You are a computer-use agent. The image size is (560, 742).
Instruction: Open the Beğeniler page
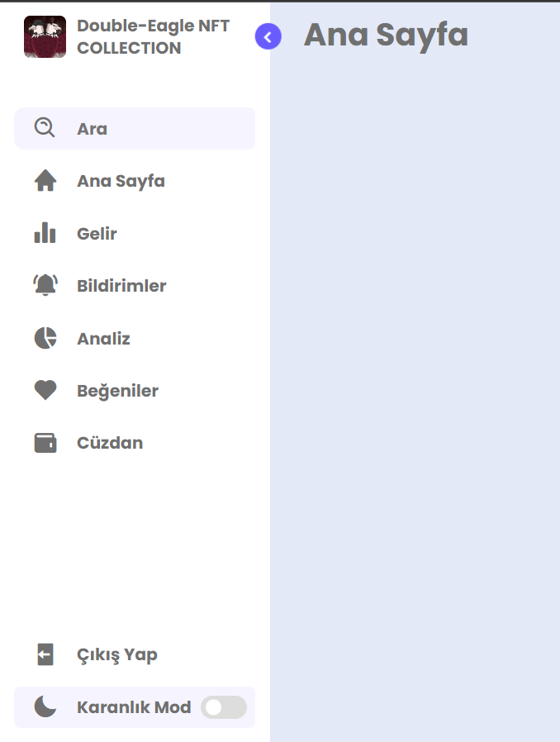116,390
